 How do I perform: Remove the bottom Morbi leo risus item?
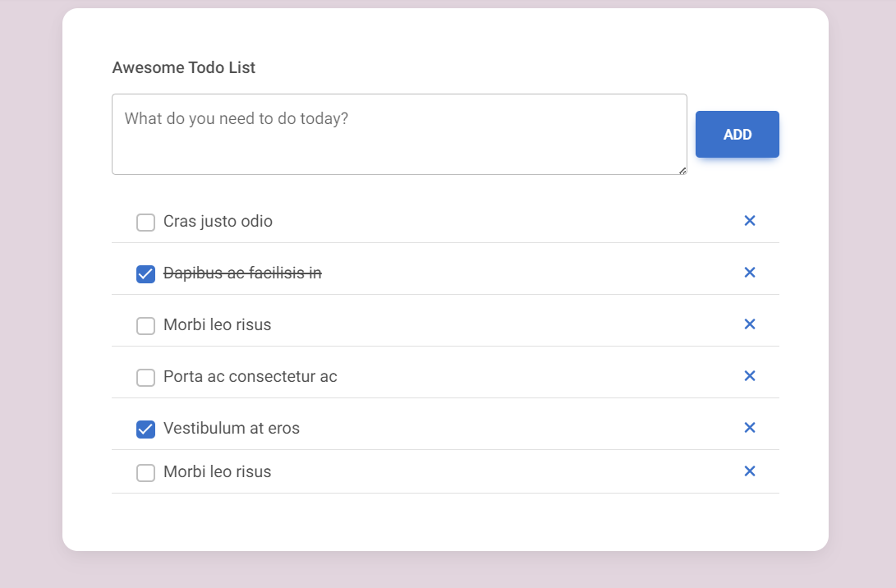coord(750,471)
